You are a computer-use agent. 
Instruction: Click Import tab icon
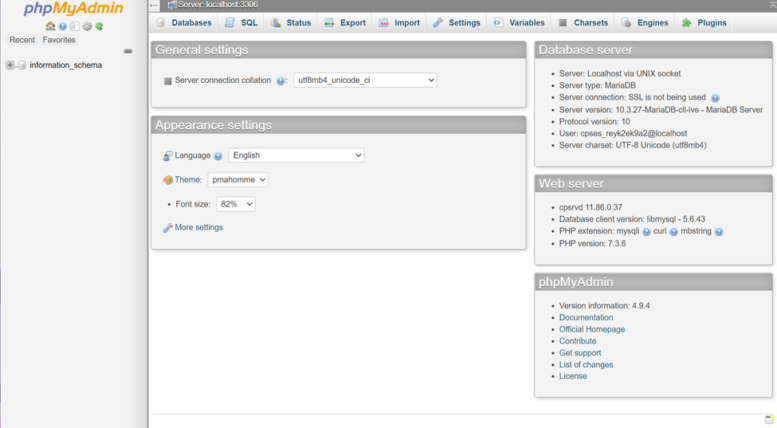point(384,23)
